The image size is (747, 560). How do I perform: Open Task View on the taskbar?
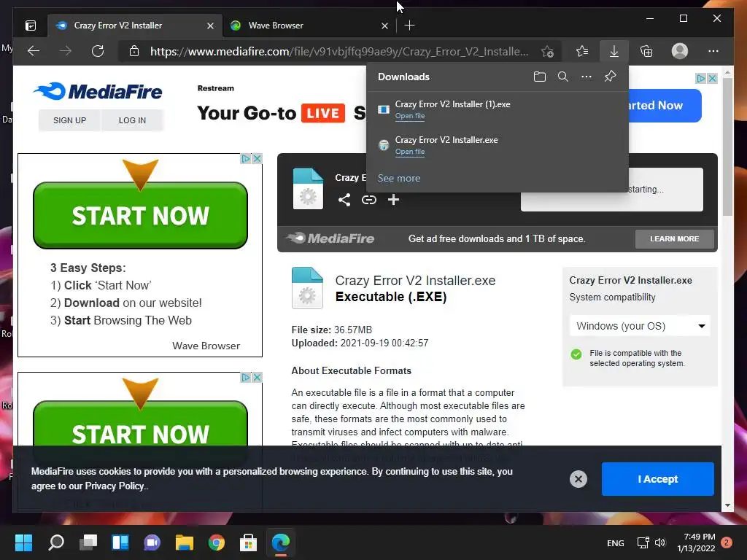point(88,542)
